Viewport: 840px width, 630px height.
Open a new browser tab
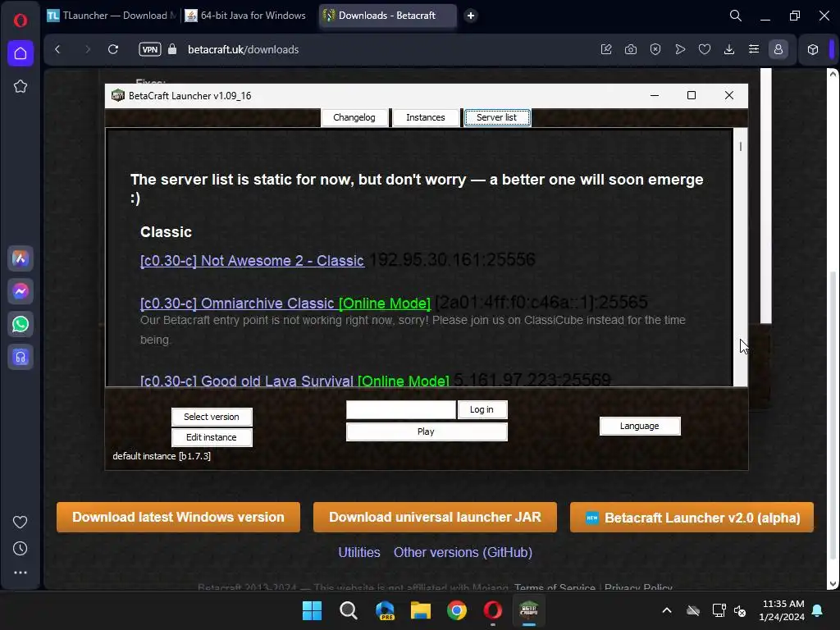(x=471, y=16)
